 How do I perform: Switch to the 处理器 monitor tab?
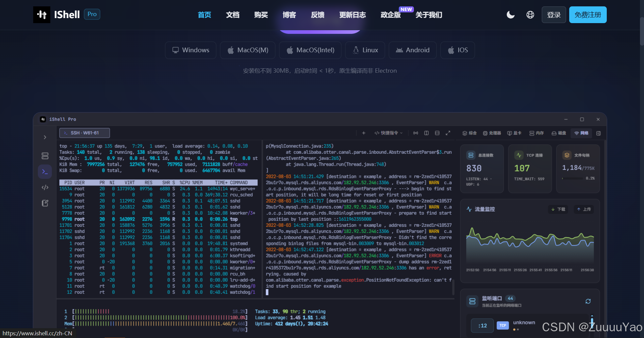click(x=492, y=133)
